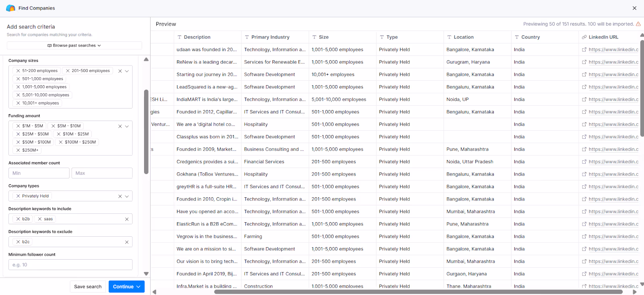Click preview table scroll-left arrow
The width and height of the screenshot is (644, 295).
pyautogui.click(x=154, y=292)
